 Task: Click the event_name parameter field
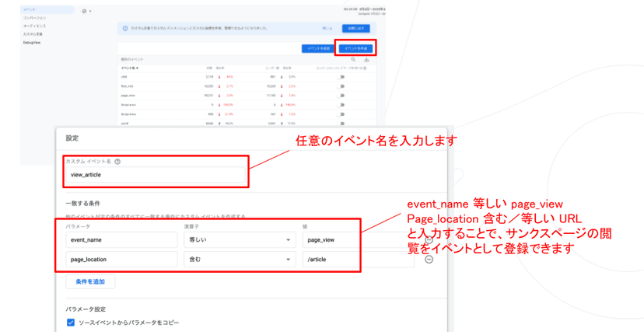point(121,239)
